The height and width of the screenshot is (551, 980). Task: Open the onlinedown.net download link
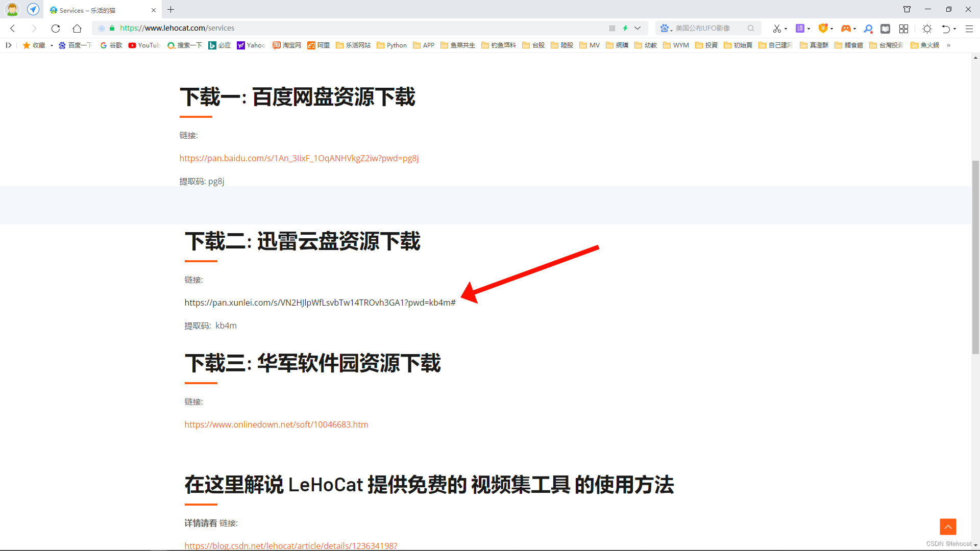pos(276,424)
